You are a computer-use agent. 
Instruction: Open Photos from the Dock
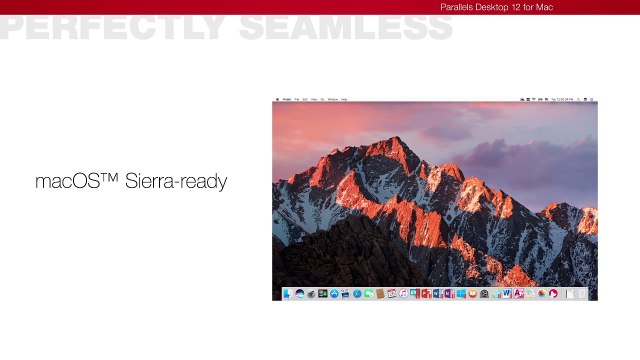[542, 293]
